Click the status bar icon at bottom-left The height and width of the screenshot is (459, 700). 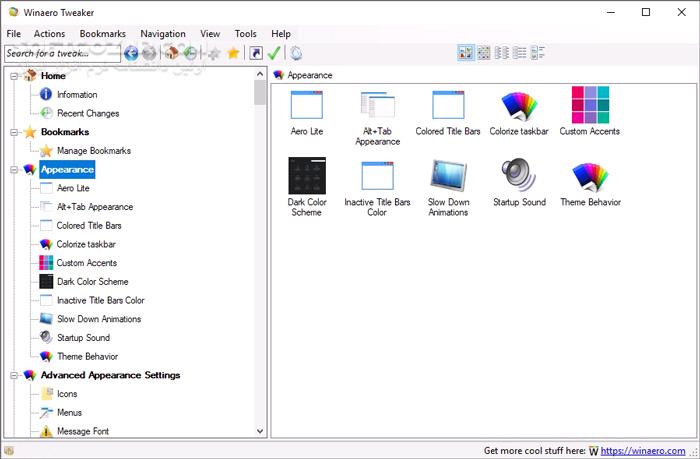[x=9, y=451]
